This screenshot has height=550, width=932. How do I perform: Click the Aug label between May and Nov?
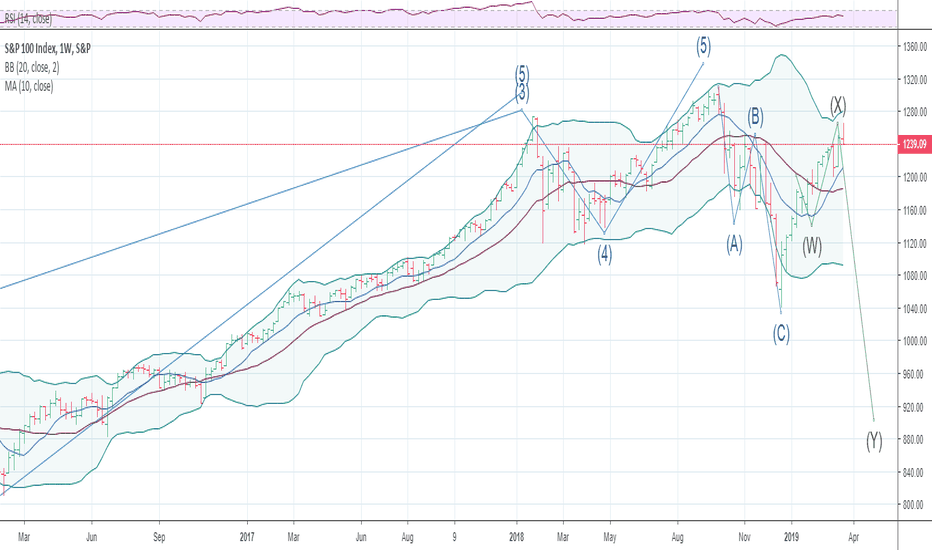678,537
